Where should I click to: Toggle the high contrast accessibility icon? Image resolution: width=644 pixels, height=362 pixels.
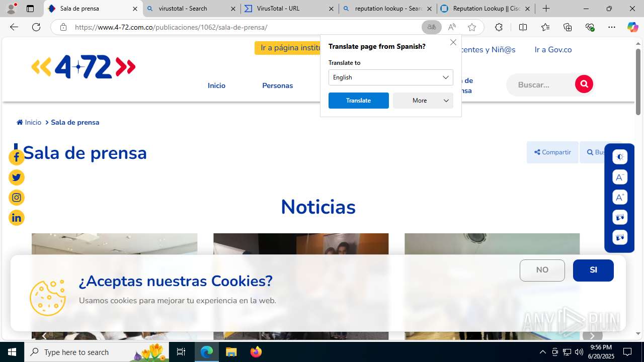pos(620,157)
